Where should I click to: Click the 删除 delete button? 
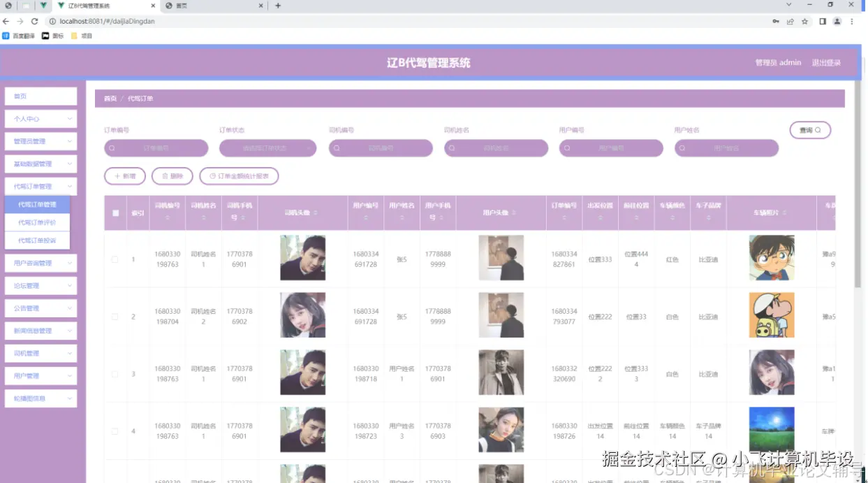172,176
